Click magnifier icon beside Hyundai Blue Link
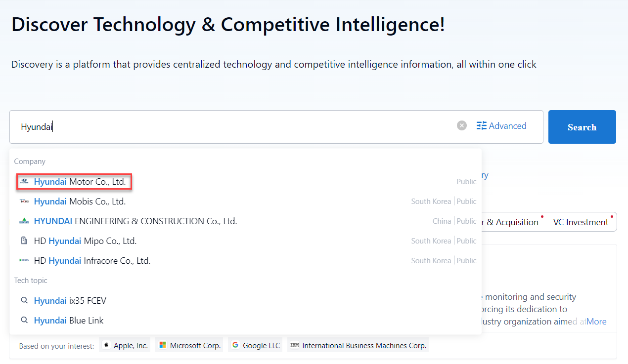 (24, 321)
